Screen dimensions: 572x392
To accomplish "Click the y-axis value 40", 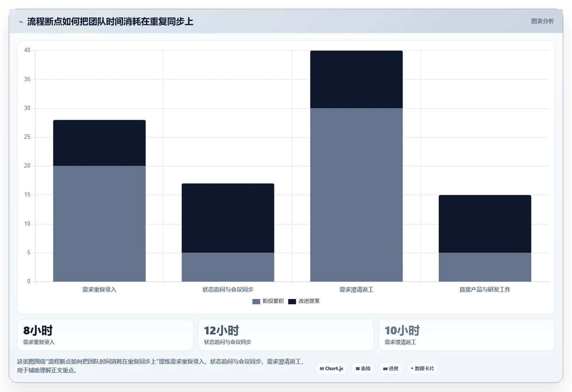I will click(x=27, y=50).
